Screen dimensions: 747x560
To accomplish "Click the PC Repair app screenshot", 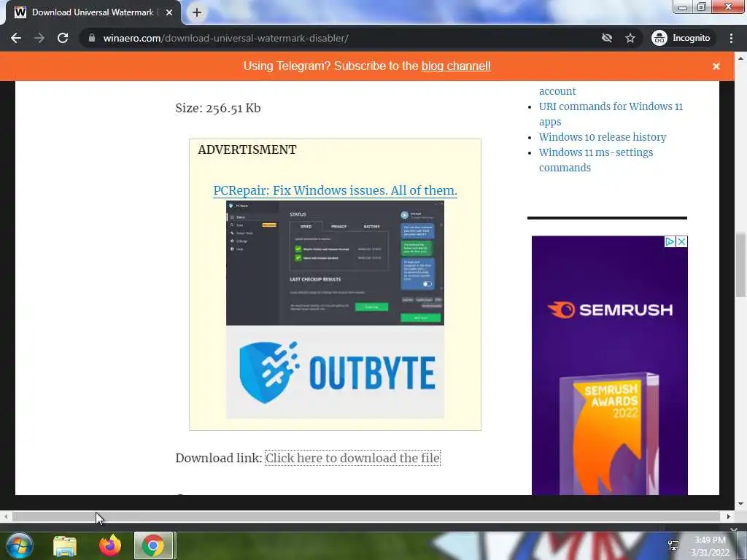I will click(335, 262).
